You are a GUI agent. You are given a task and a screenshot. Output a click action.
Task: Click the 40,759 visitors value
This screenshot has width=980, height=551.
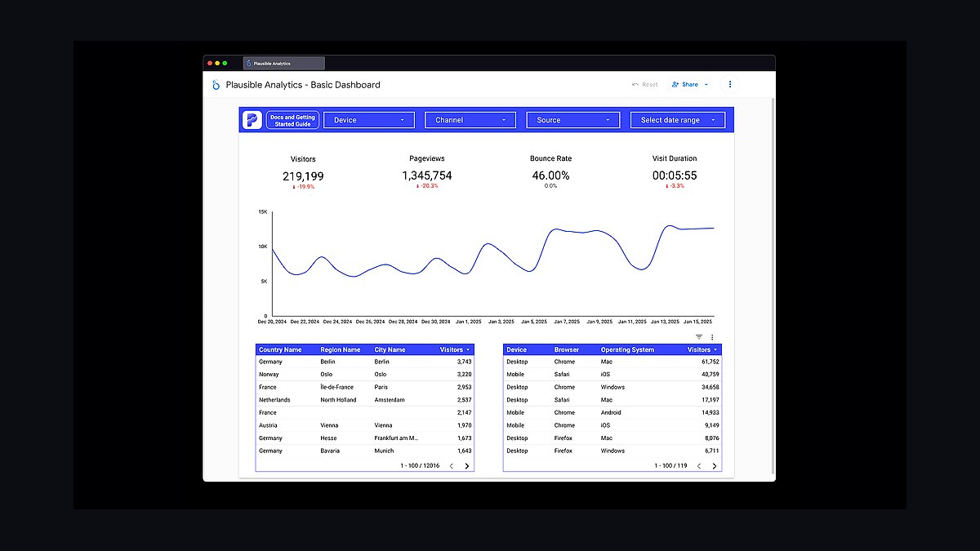click(x=710, y=375)
